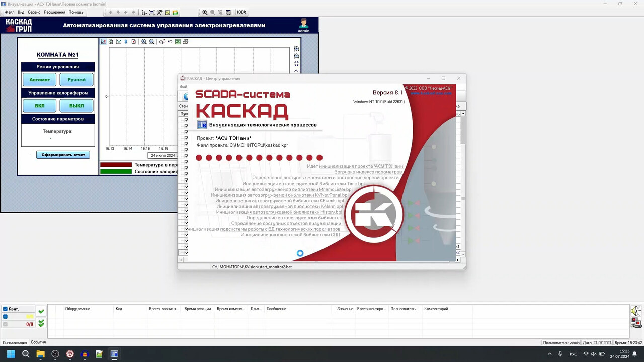The width and height of the screenshot is (644, 362).
Task: Click the Excel export icon above chart
Action: [178, 42]
